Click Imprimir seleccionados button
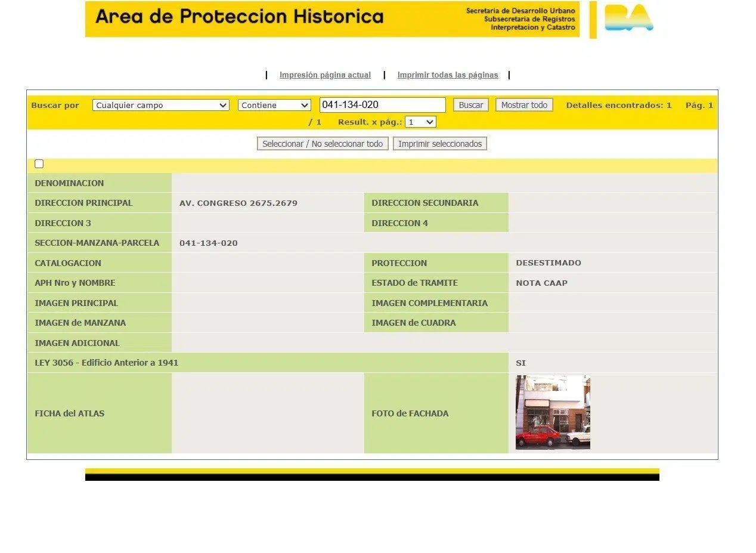756x553 pixels. click(x=440, y=144)
